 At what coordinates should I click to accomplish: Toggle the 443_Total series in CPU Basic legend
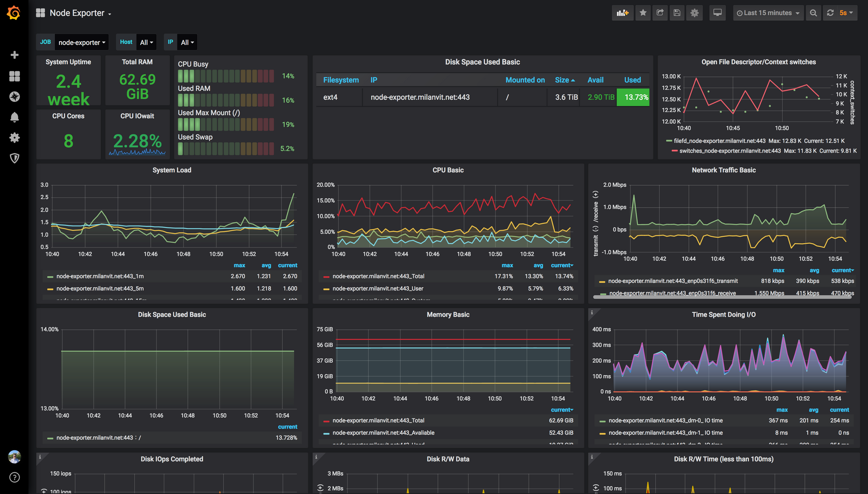coord(378,276)
